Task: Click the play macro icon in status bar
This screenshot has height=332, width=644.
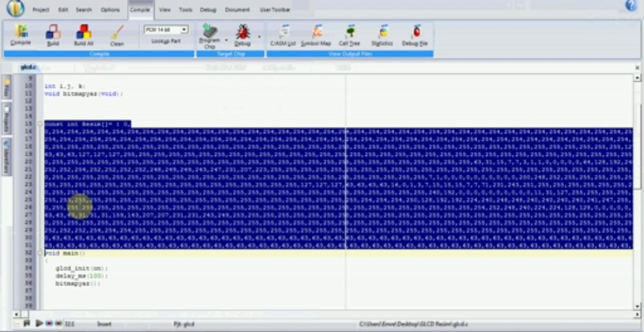Action: coord(39,324)
